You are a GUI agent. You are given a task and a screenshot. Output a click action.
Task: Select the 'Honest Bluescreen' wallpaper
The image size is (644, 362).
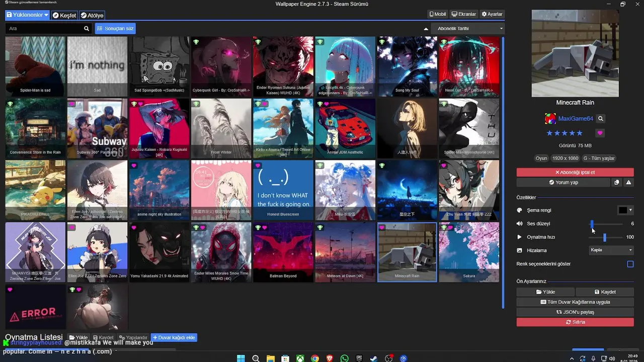(x=283, y=191)
